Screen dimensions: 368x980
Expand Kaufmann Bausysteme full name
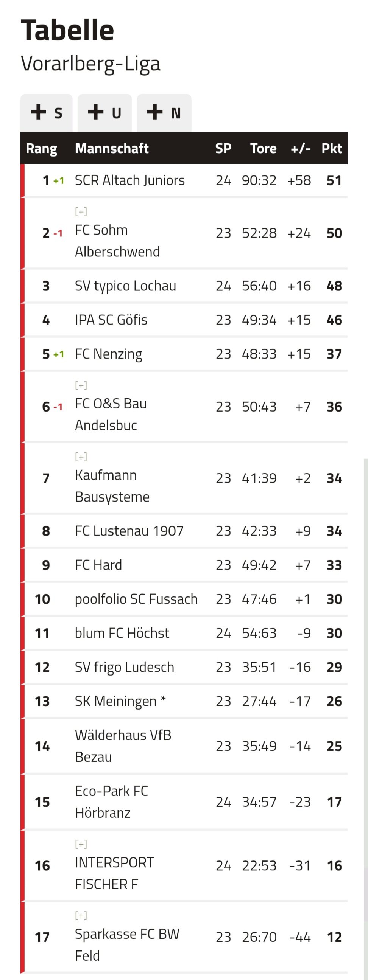81,457
